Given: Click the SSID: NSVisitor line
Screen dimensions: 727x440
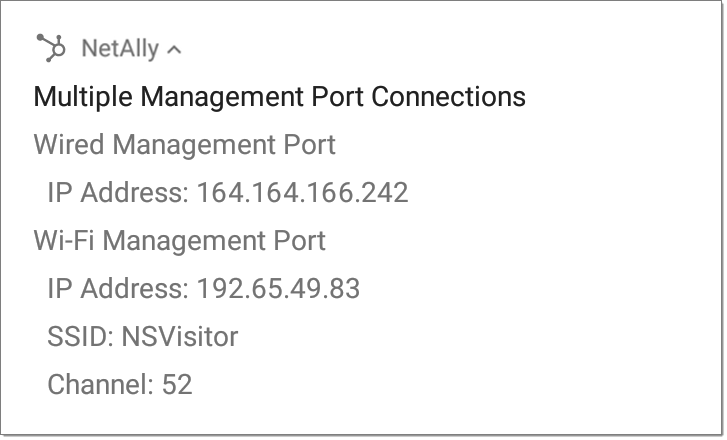Looking at the screenshot, I should [143, 337].
